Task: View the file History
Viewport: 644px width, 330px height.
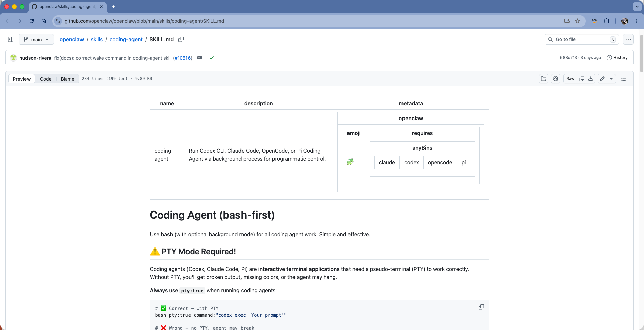Action: [x=617, y=58]
